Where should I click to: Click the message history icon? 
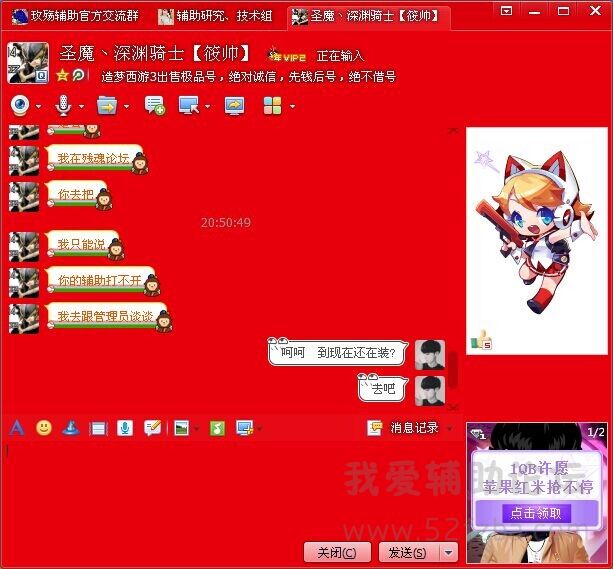click(x=375, y=428)
